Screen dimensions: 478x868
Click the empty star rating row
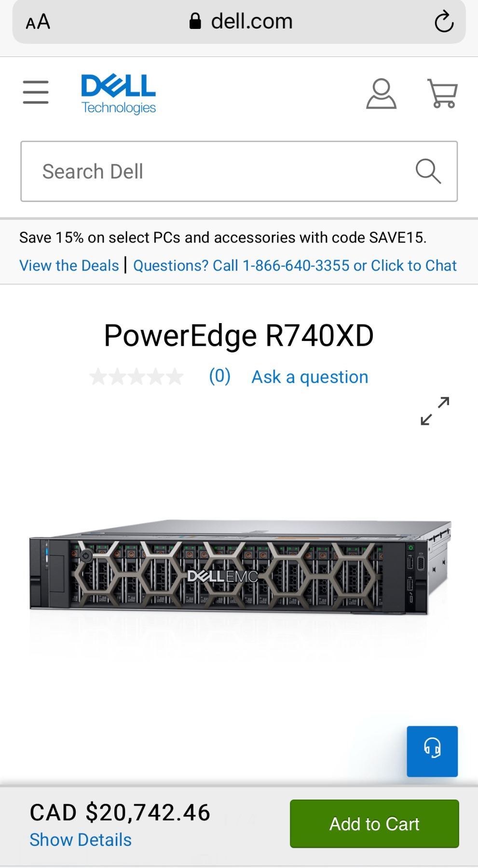[x=137, y=377]
